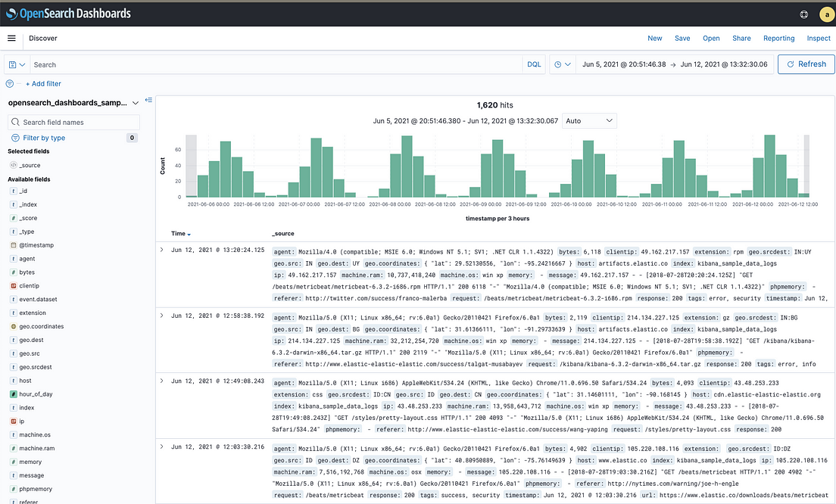Screen dimensions: 836x504
Task: Click the ip field type icon
Action: [x=14, y=422]
